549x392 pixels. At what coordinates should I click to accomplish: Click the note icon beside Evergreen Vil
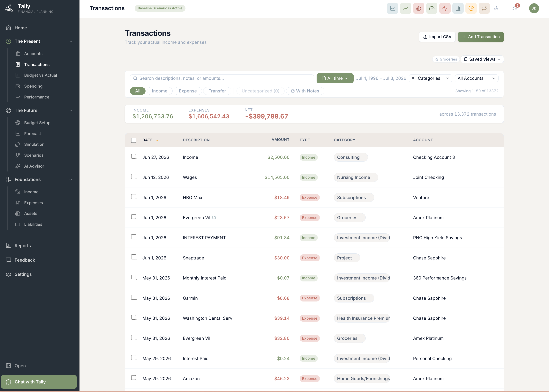pyautogui.click(x=214, y=217)
